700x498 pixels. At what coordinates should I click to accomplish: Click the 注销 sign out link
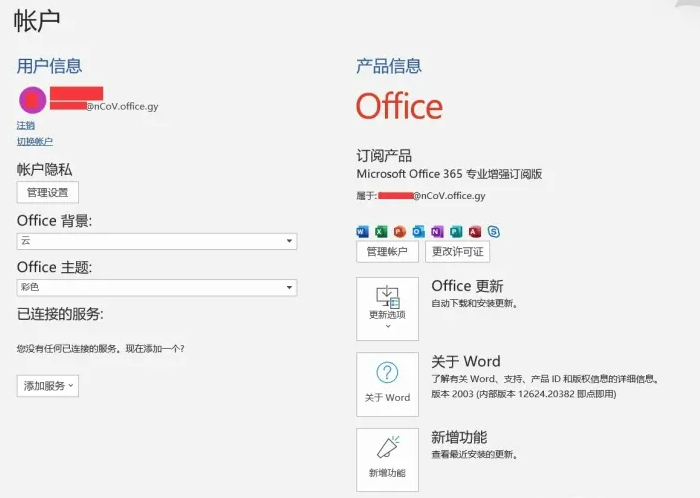pyautogui.click(x=25, y=125)
